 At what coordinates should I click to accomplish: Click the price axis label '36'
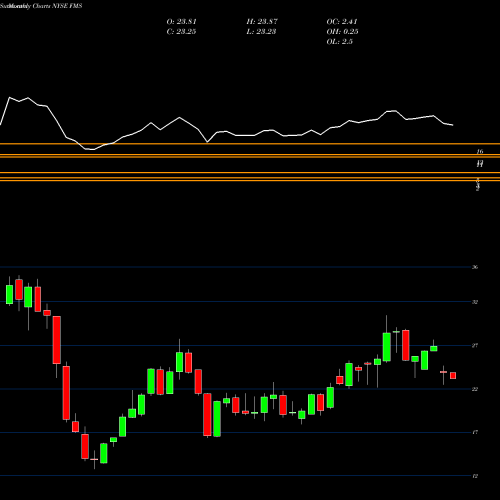point(475,267)
